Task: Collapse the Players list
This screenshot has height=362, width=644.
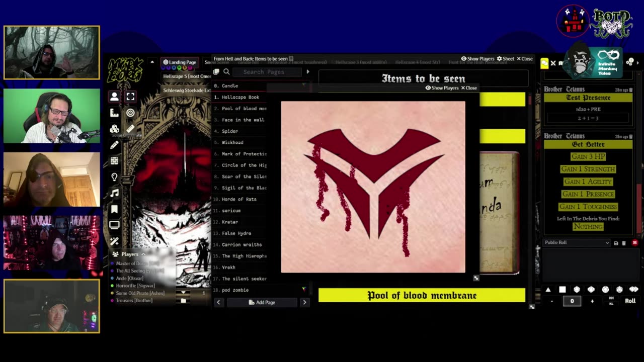Action: point(143,254)
